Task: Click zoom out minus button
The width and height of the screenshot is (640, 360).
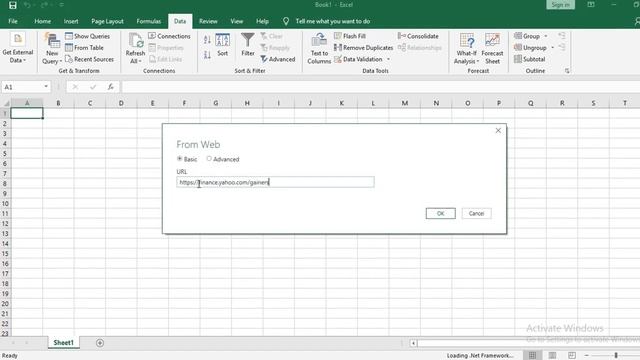Action: point(587,356)
